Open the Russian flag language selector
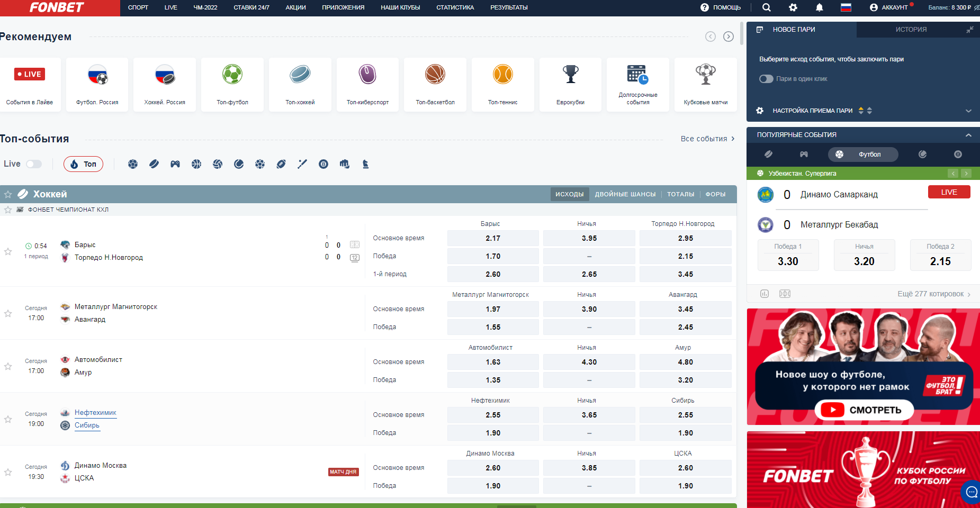 [x=846, y=7]
